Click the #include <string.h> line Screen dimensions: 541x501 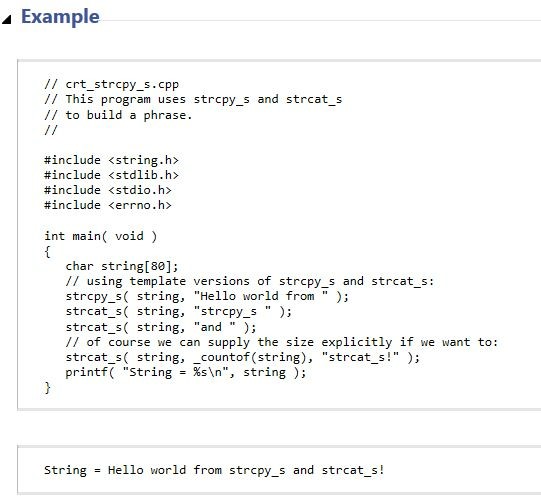(x=111, y=160)
